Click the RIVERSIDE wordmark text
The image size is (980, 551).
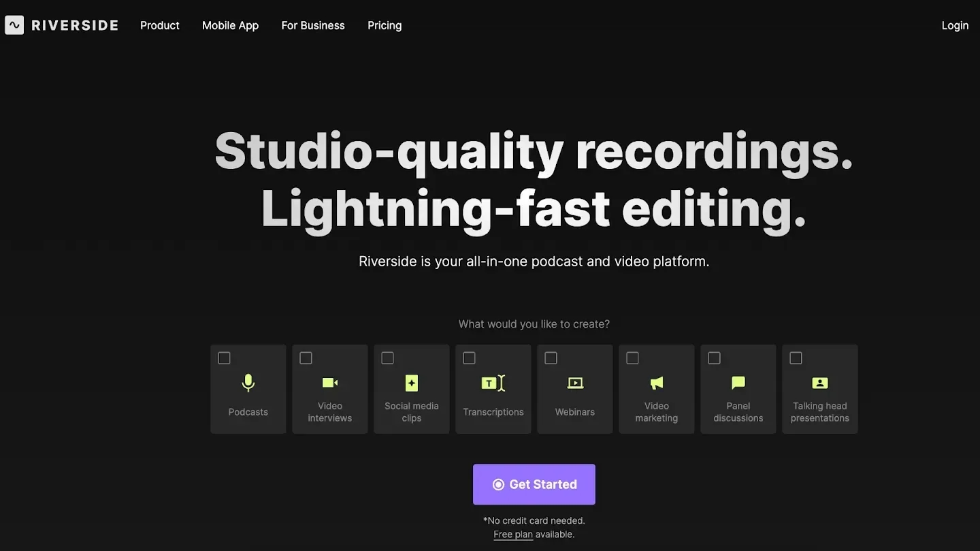point(75,25)
